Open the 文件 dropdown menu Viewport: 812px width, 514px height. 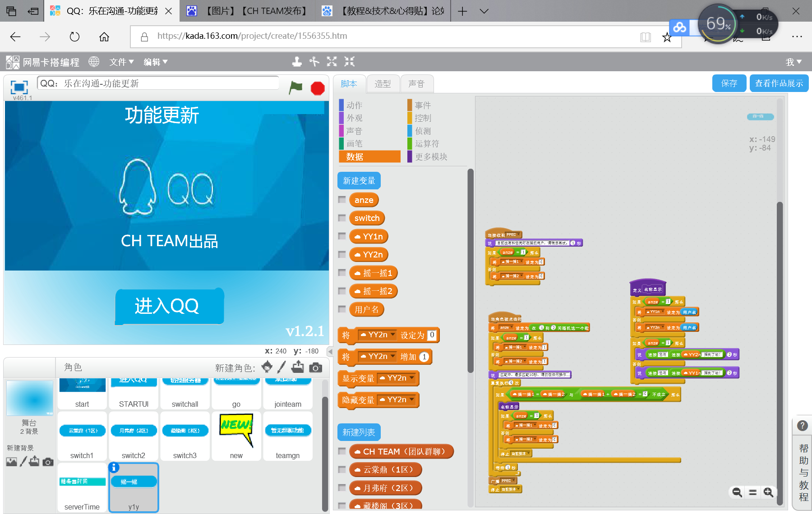point(121,62)
